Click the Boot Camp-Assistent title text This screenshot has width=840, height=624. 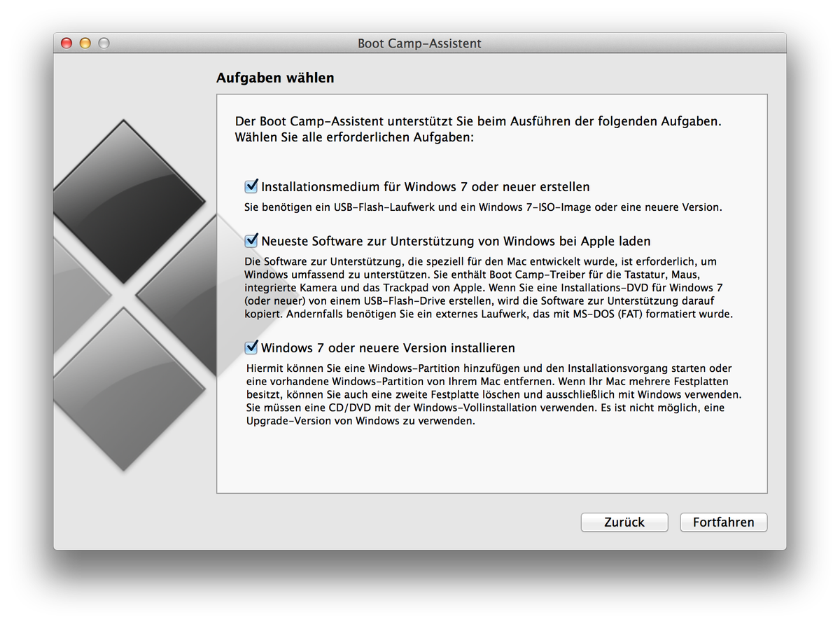(x=420, y=43)
